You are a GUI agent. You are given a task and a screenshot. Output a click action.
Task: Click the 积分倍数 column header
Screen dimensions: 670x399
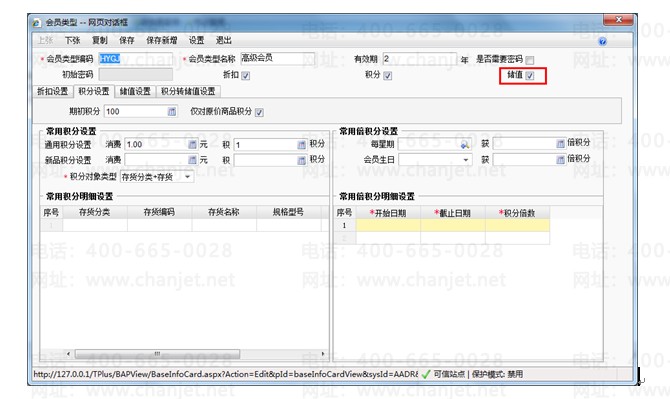tap(517, 213)
